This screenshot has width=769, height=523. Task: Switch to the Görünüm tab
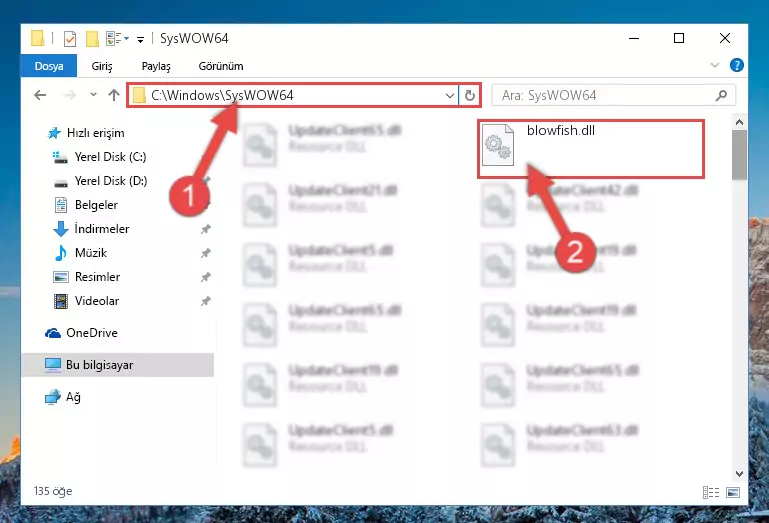pyautogui.click(x=221, y=66)
